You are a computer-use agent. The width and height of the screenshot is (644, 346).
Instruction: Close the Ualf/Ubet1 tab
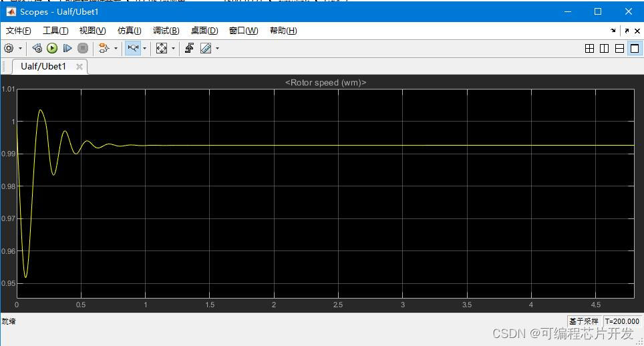pos(79,67)
